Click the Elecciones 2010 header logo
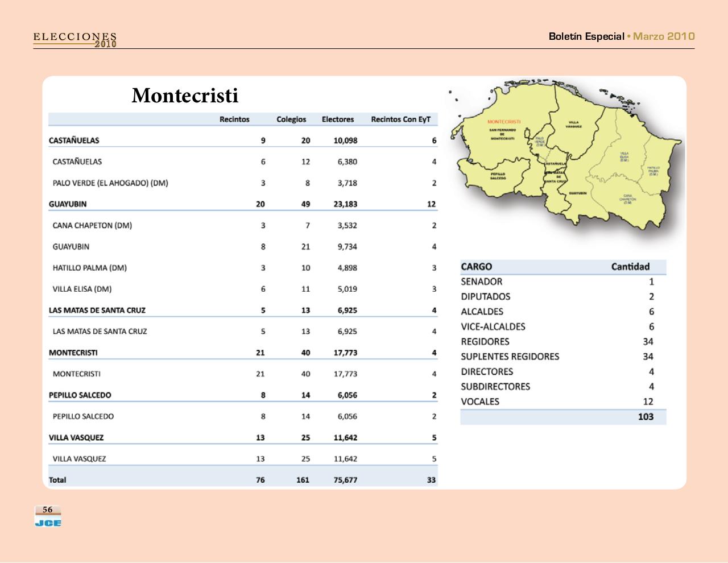728x563 pixels. tap(75, 39)
